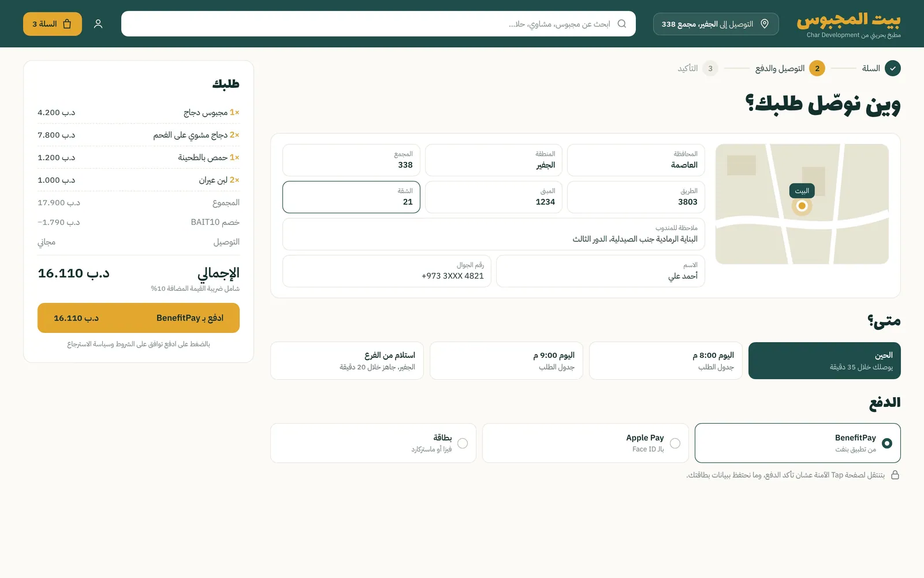Choose الحين delivery time option

(825, 361)
